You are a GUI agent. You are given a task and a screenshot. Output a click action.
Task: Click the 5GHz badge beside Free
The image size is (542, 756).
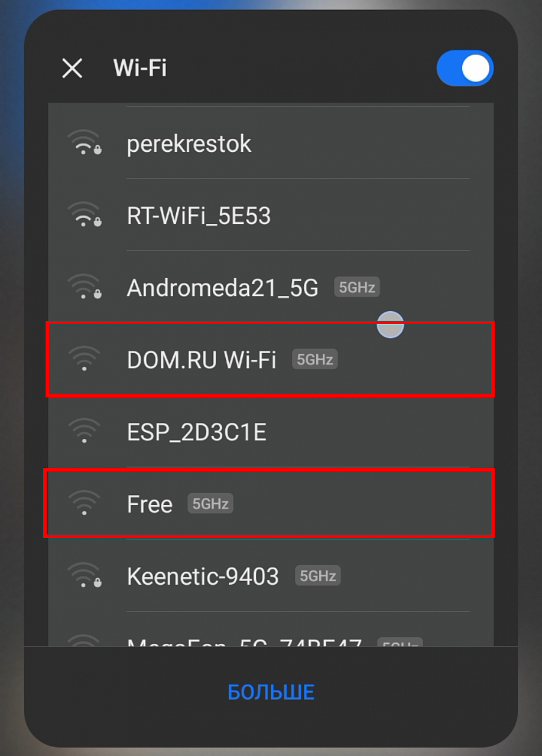pyautogui.click(x=210, y=504)
